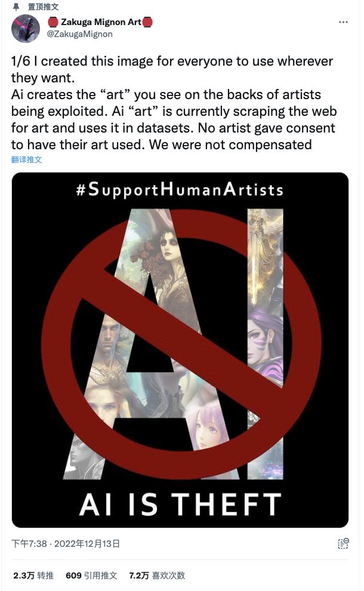364x591 pixels.
Task: Open the three-dot more options menu
Action: (x=343, y=22)
